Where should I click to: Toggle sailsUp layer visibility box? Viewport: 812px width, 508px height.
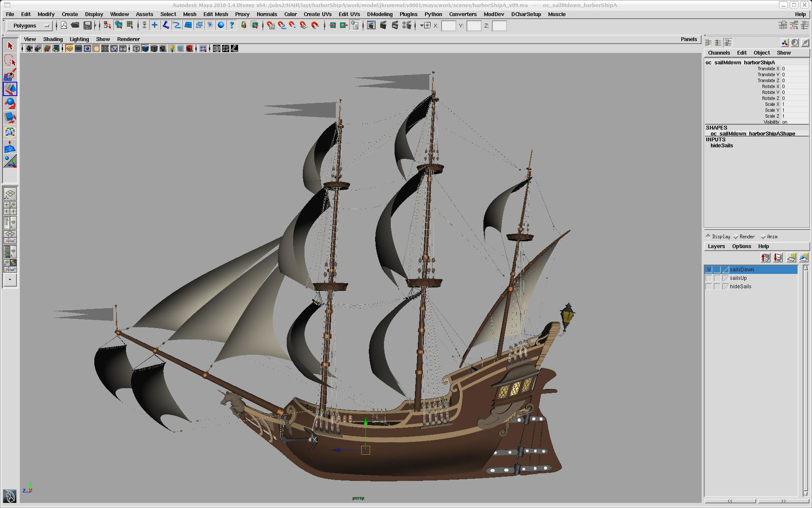click(709, 278)
